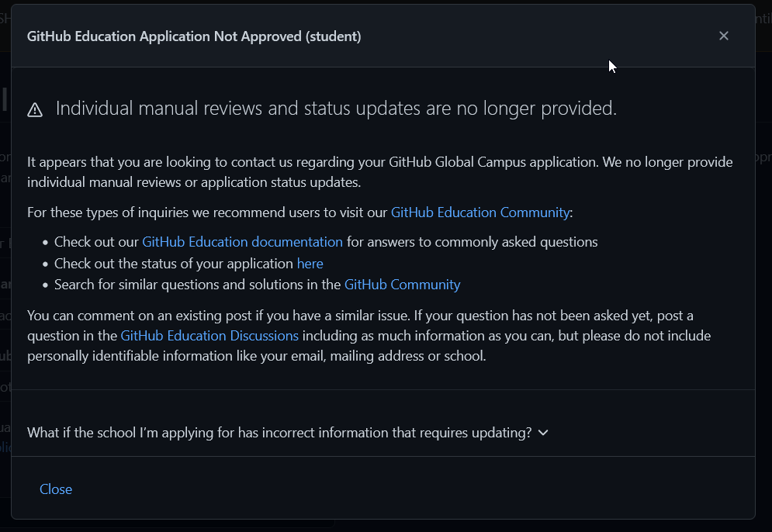The width and height of the screenshot is (772, 532).
Task: Click the "for answers to commonly asked questions" text
Action: tap(472, 242)
